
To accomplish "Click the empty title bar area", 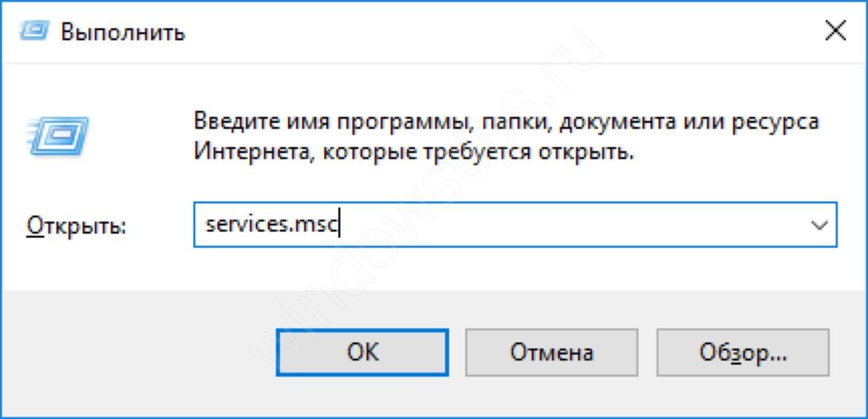I will click(483, 31).
